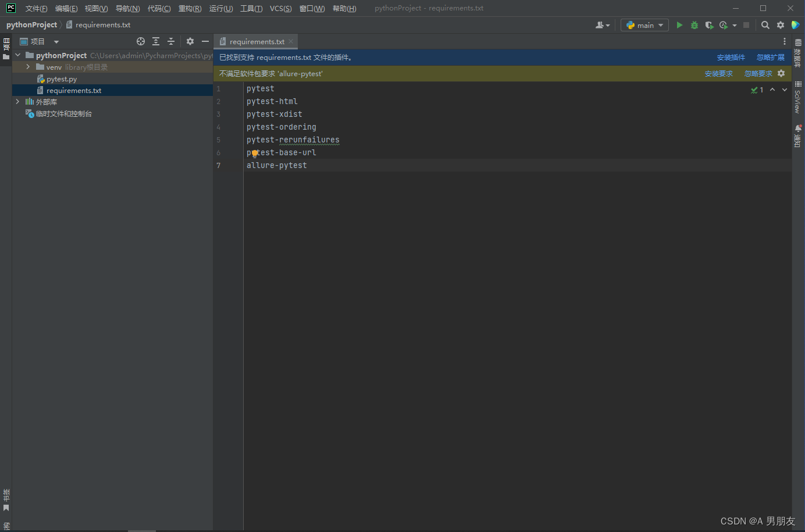The image size is (805, 532).
Task: Open the 运行(U) menu
Action: pos(221,8)
